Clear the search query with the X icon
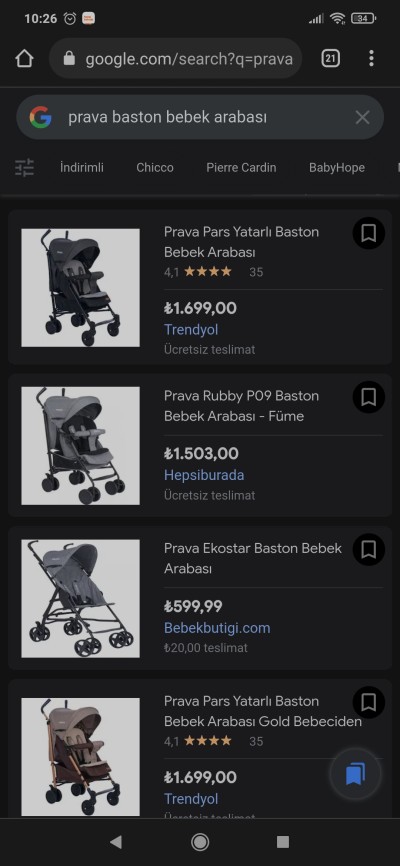This screenshot has width=400, height=866. pos(362,117)
